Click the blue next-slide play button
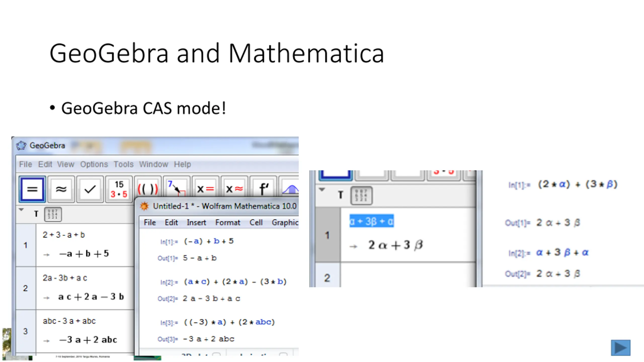 click(621, 348)
